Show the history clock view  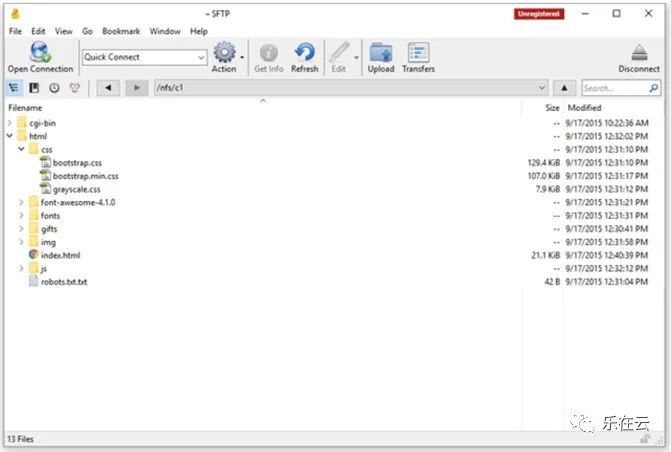pyautogui.click(x=54, y=88)
